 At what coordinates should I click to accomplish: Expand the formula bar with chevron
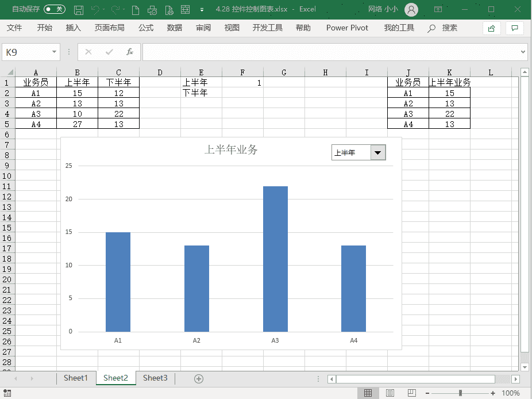pos(523,52)
